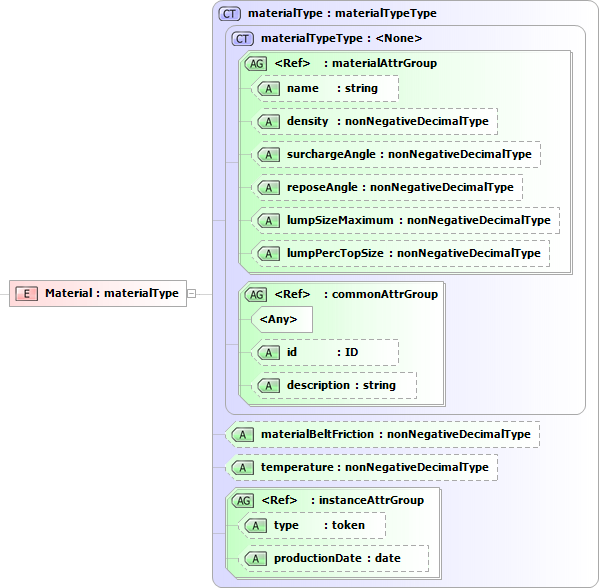Click the reposeAngle attribute box
Image resolution: width=599 pixels, height=588 pixels.
[387, 187]
